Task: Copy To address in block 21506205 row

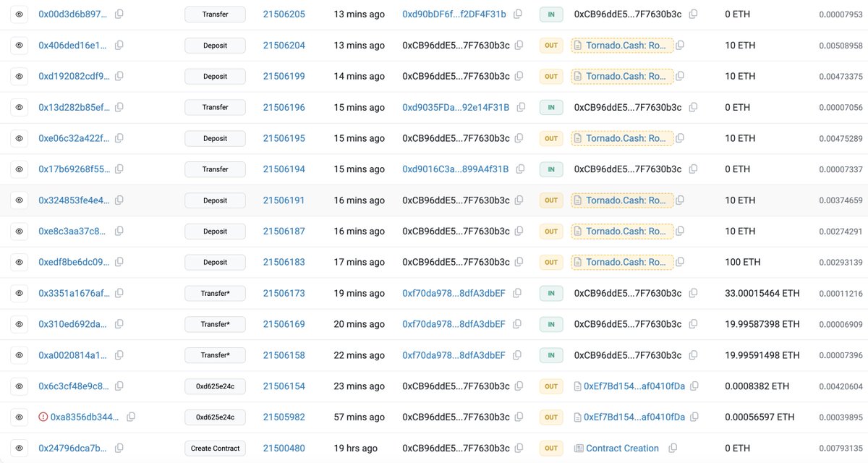Action: (693, 14)
